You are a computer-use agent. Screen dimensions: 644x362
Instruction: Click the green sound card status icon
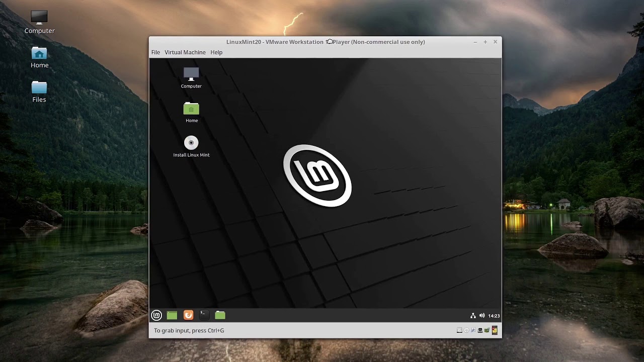point(487,330)
